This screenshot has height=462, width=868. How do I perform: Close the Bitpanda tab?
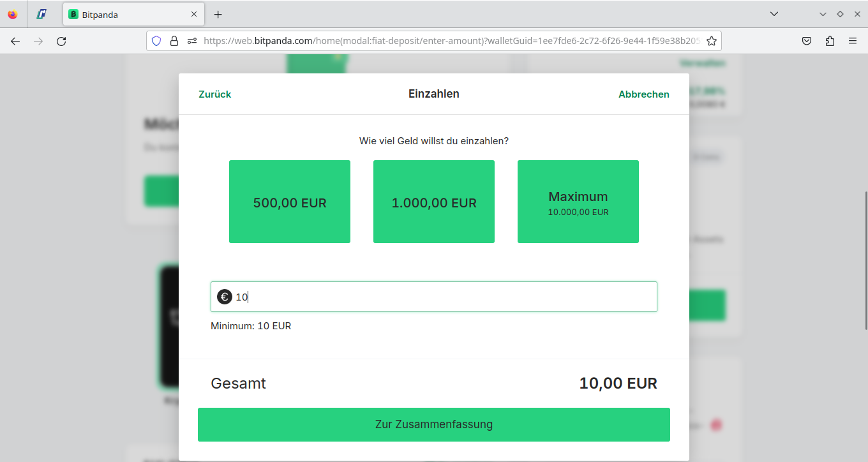pyautogui.click(x=194, y=14)
